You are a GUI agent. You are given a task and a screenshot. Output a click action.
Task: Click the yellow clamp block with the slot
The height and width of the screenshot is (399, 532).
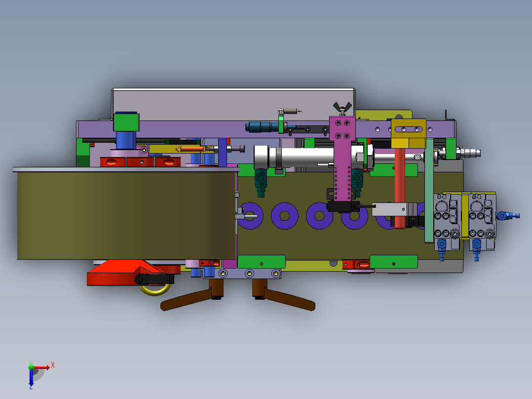click(409, 133)
